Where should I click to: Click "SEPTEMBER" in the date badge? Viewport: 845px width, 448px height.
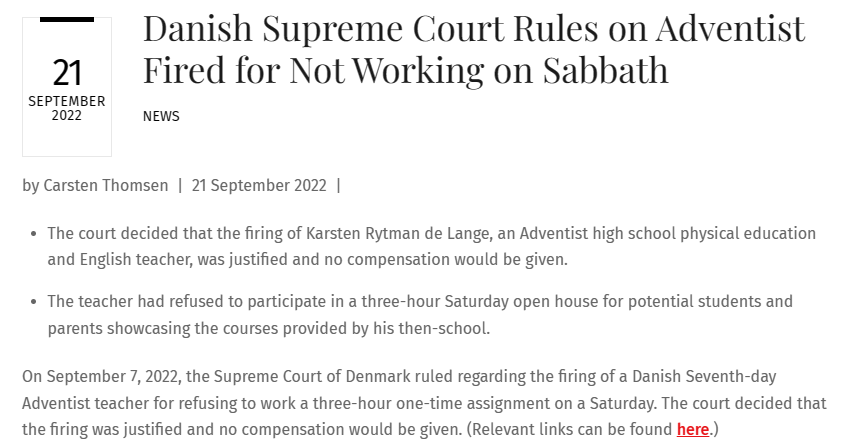pos(67,102)
